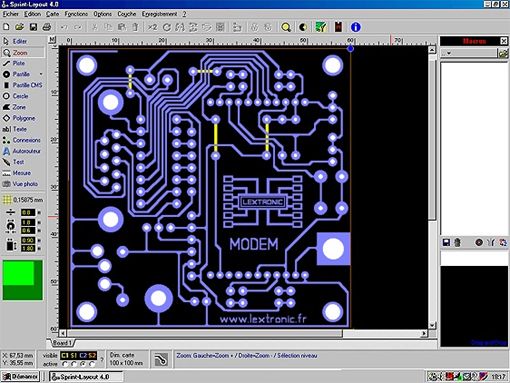Copy the selection to clipboard
The width and height of the screenshot is (510, 383).
point(108,27)
